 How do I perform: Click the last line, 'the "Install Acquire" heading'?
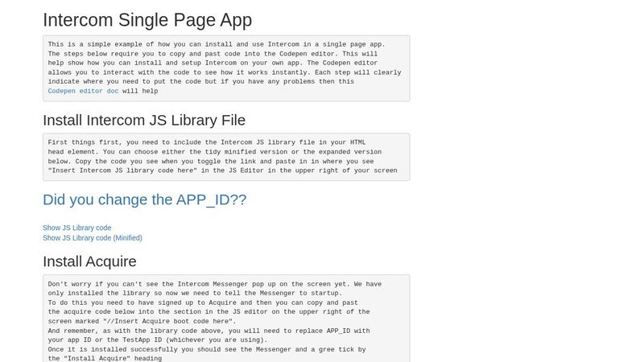pos(105,358)
